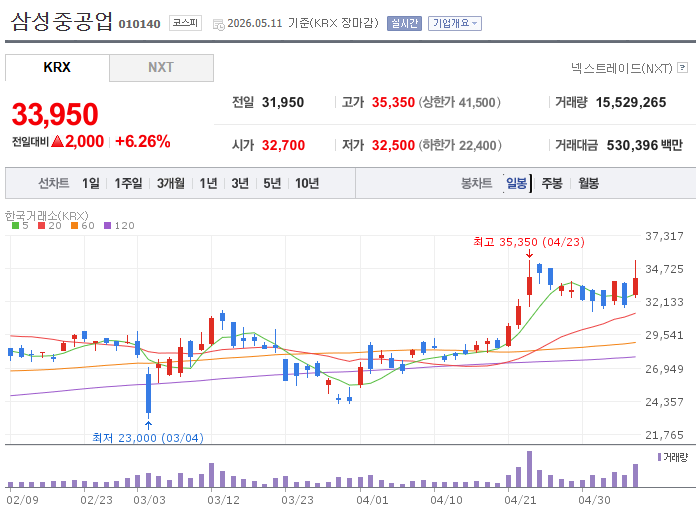
Task: Click the 21,765 price axis label
Action: 664,435
